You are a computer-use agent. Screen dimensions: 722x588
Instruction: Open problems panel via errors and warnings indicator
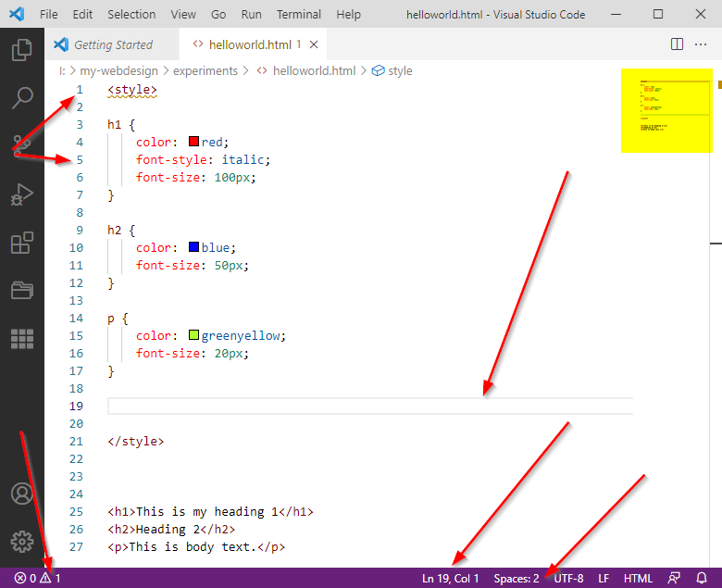pyautogui.click(x=37, y=578)
